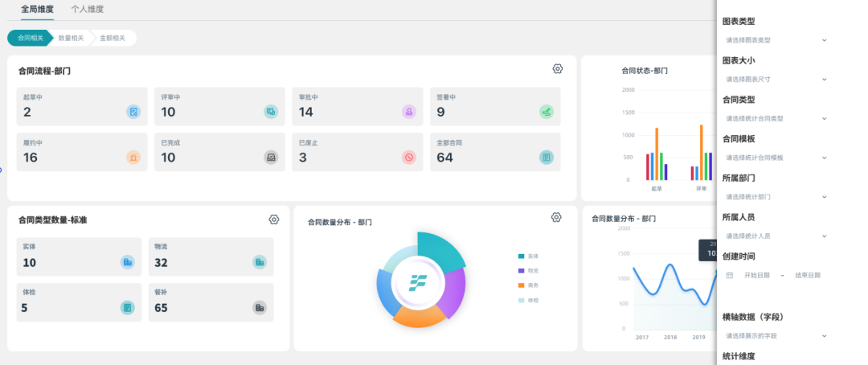Viewport: 868px width, 365px height.
Task: Click the 结束日期 date input
Action: point(808,275)
